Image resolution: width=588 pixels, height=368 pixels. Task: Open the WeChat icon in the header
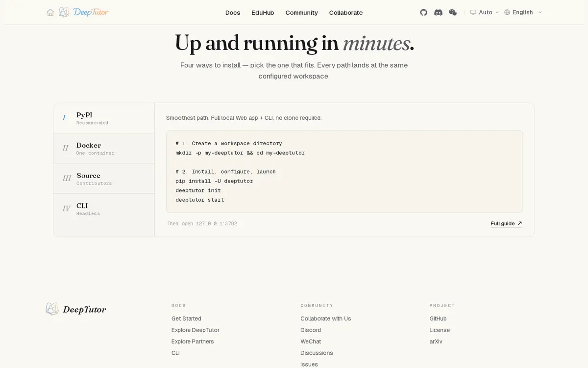453,12
